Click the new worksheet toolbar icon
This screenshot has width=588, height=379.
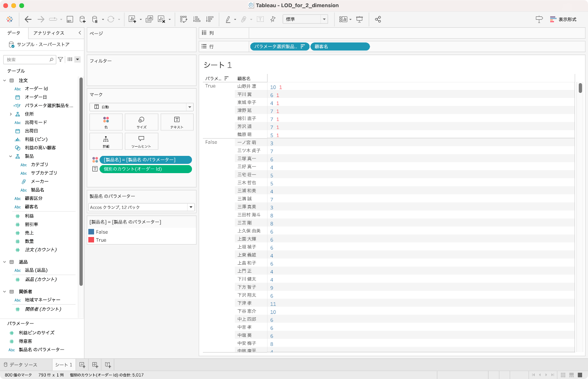(132, 19)
